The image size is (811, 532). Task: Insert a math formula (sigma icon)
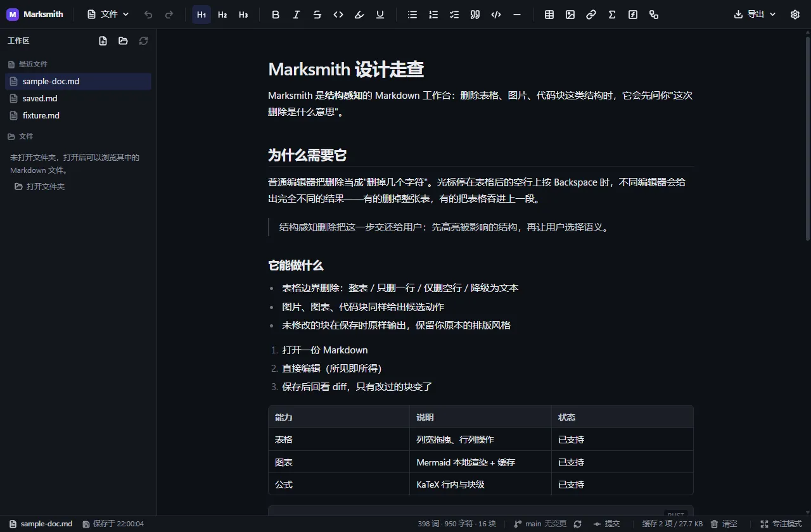[x=612, y=15]
